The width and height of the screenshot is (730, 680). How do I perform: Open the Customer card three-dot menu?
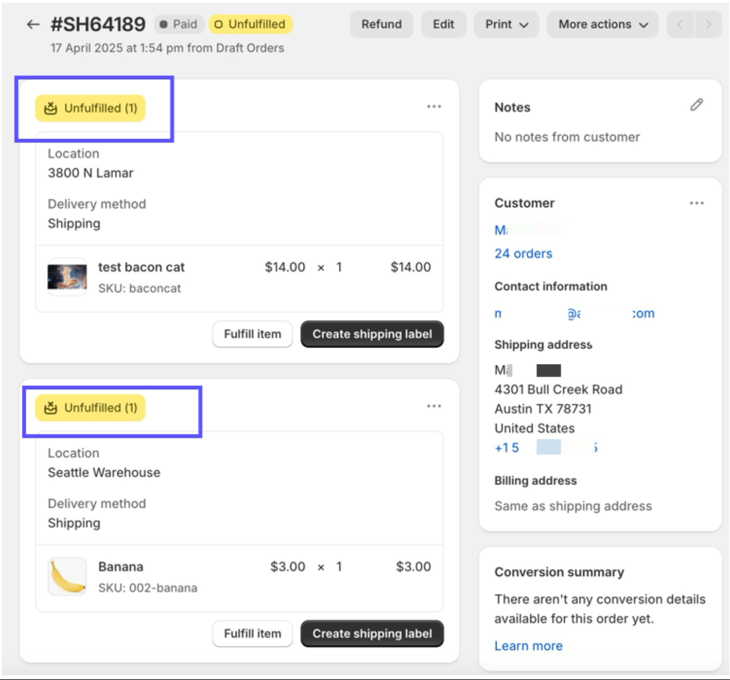(696, 203)
